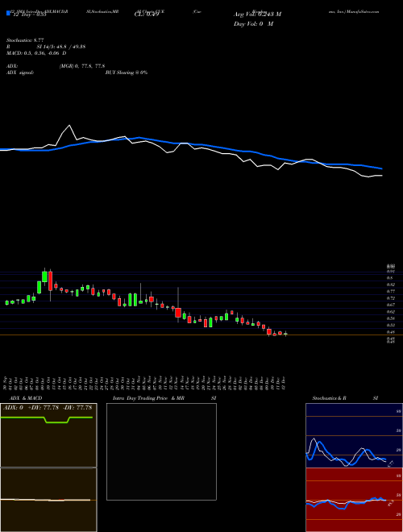This screenshot has height=532, width=403.
Task: Click the 'CL: 0.49' closing price label
Action: pyautogui.click(x=147, y=15)
